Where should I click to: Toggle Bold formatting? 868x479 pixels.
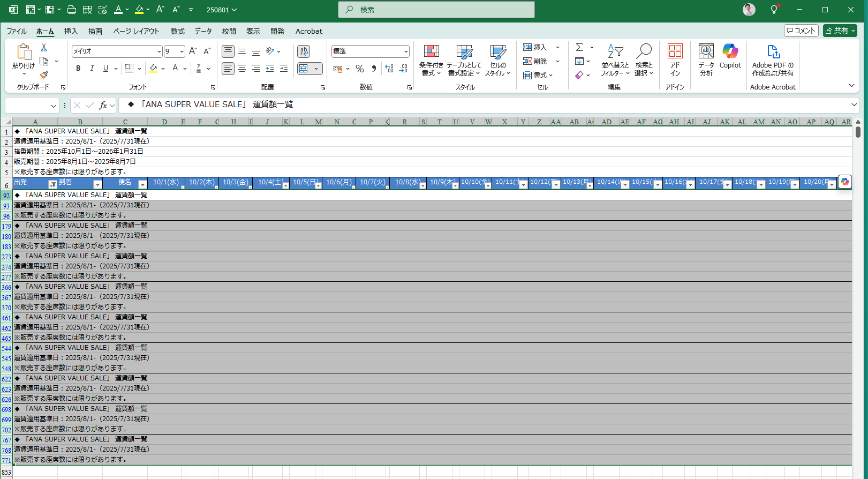[x=78, y=69]
